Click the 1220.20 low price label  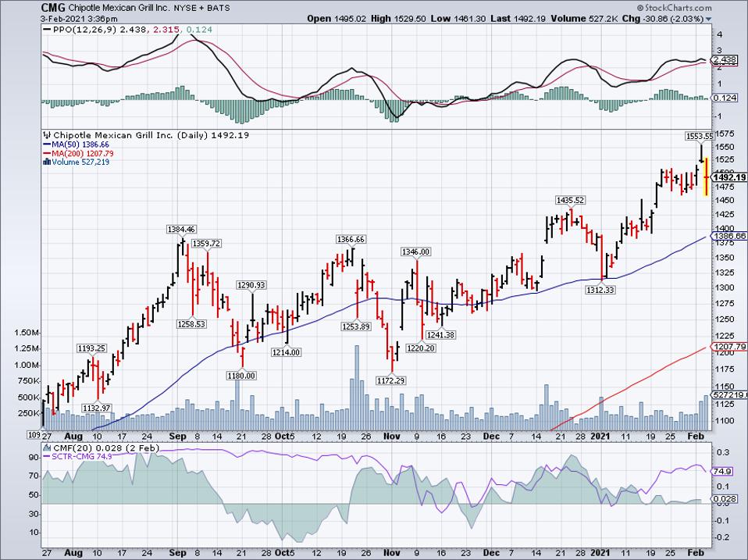click(x=420, y=348)
